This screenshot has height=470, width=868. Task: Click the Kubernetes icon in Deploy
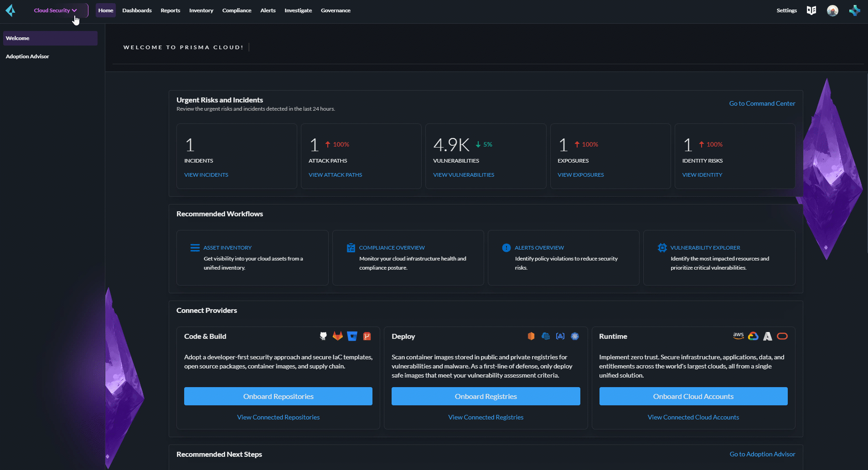pos(575,336)
